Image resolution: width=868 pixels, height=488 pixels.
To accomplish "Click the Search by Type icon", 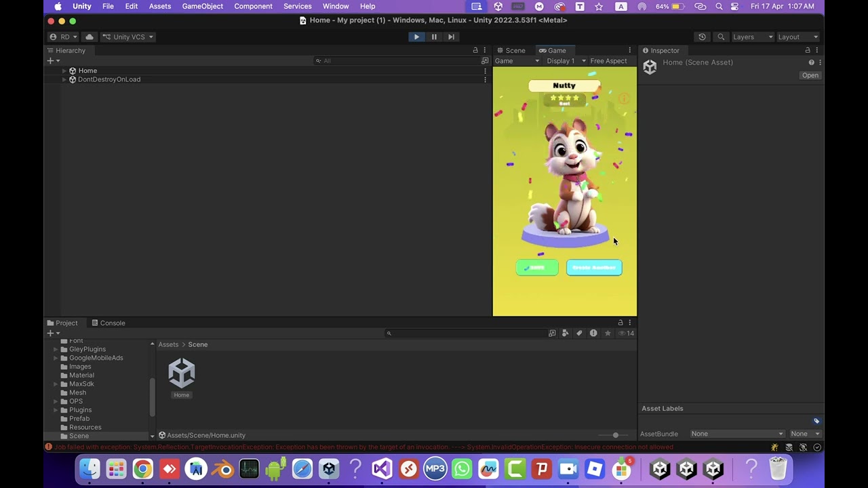I will click(566, 333).
